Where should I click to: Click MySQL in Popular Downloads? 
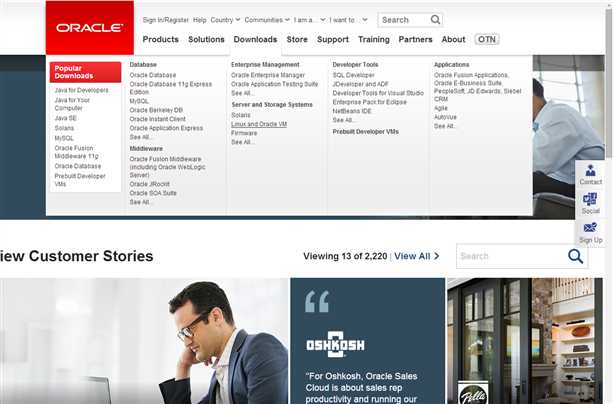click(x=64, y=138)
